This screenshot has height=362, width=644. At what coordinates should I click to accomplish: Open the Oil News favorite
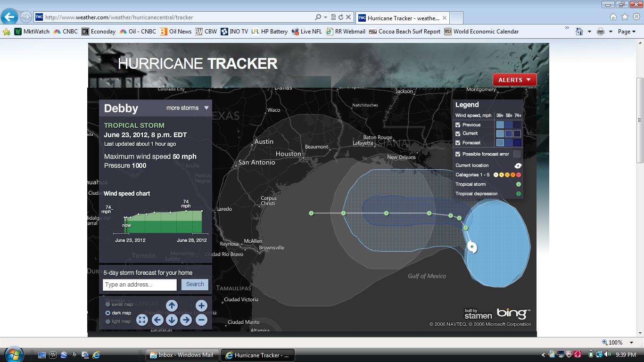(x=175, y=32)
